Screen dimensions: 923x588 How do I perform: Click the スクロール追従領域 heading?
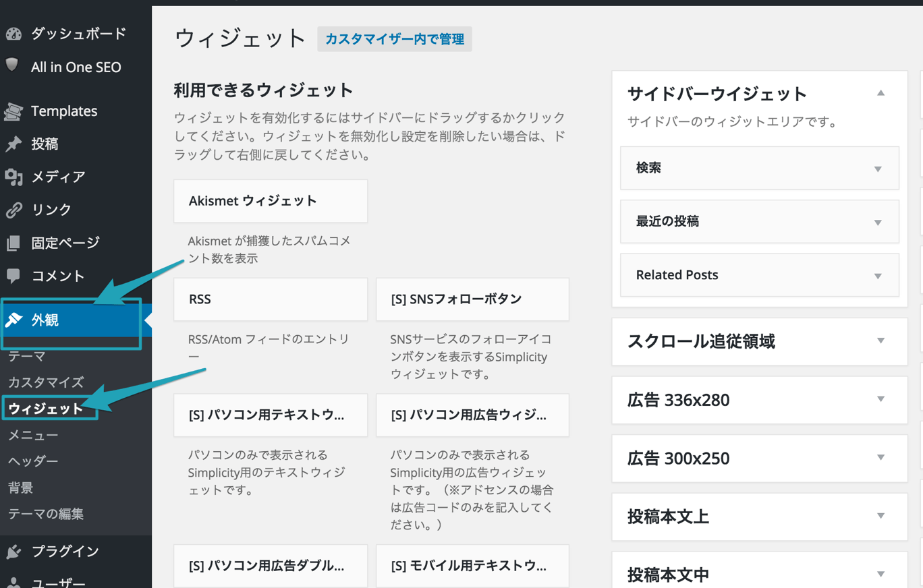point(701,341)
